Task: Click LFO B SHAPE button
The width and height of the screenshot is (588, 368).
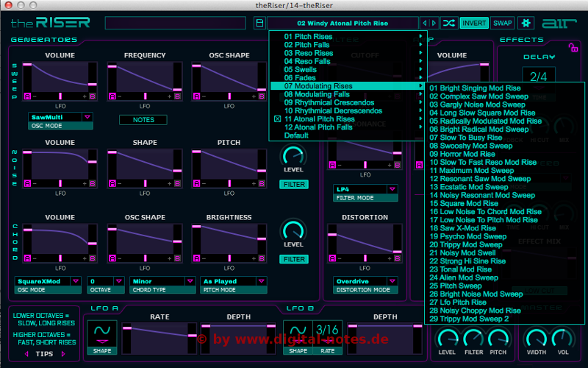Action: [298, 351]
